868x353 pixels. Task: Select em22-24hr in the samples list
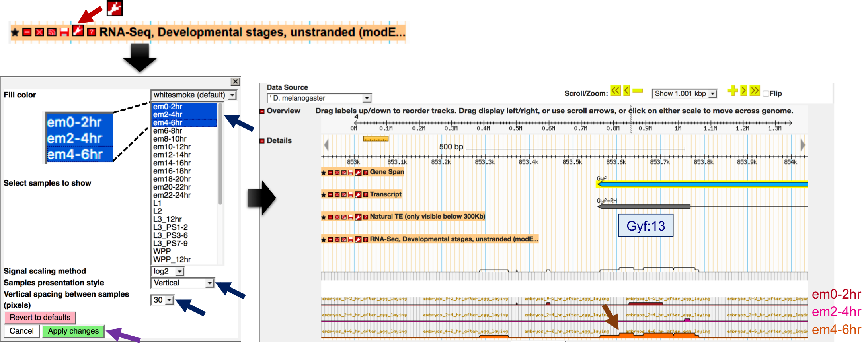point(184,195)
